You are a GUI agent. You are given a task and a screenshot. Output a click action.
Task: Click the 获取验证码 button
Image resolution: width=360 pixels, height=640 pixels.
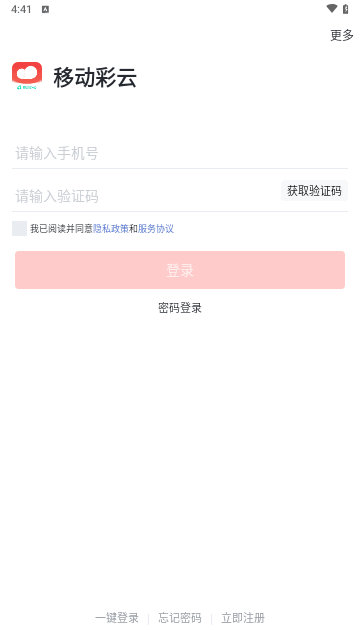click(x=314, y=191)
